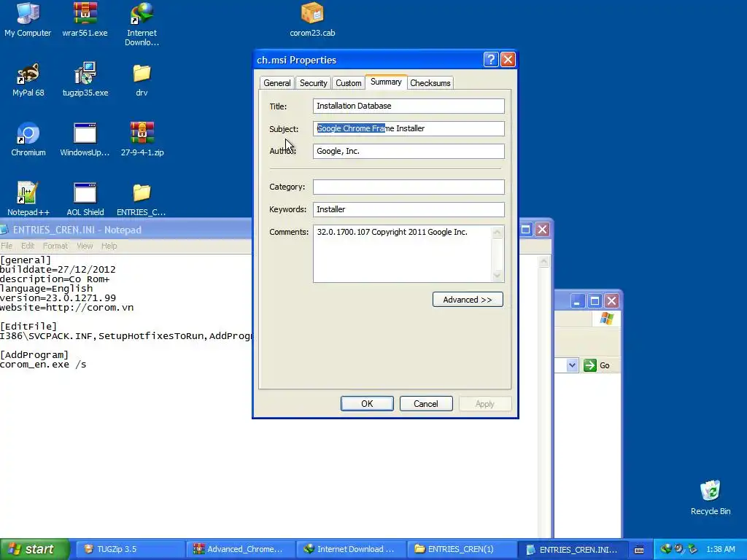Click the 'version=23.0.1271.99' line in Notepad
747x560 pixels.
(x=58, y=297)
